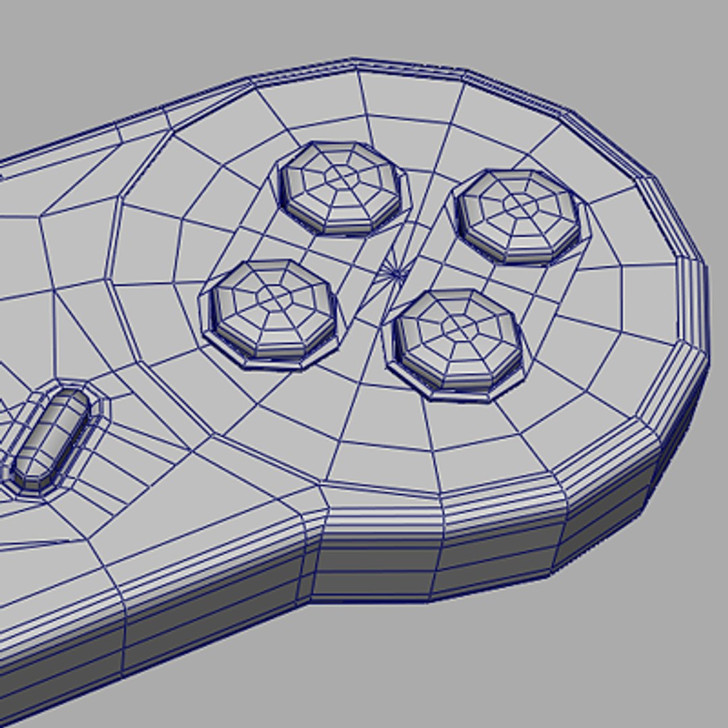
Task: Select the octagonal button nearest the oblong button
Action: pos(274,310)
